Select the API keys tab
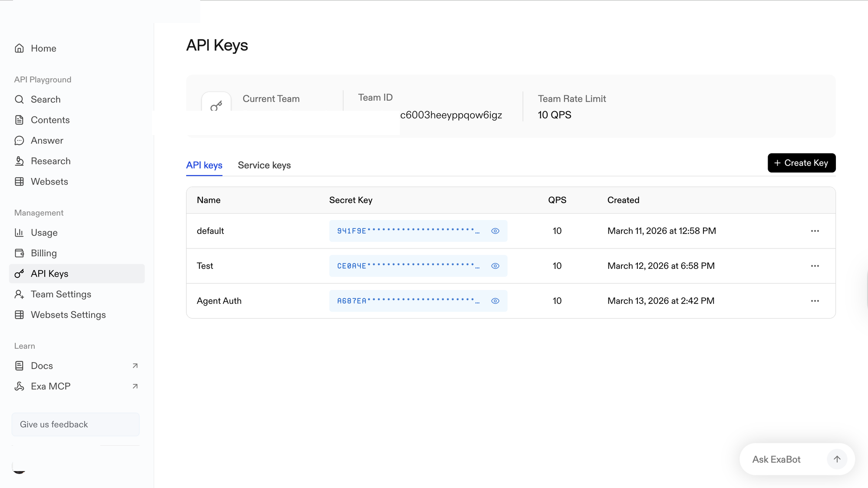 (x=204, y=165)
